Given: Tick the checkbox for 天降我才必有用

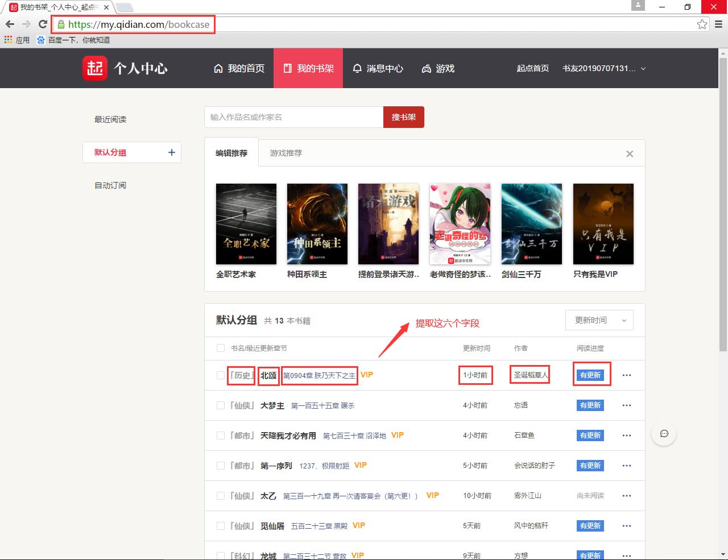Looking at the screenshot, I should (221, 435).
